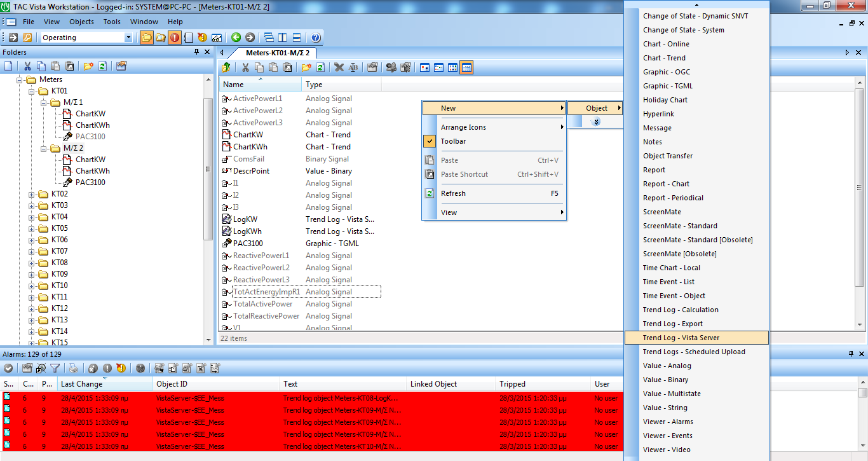Viewport: 868px width, 461px height.
Task: Open the View submenu in context menu
Action: click(x=494, y=212)
